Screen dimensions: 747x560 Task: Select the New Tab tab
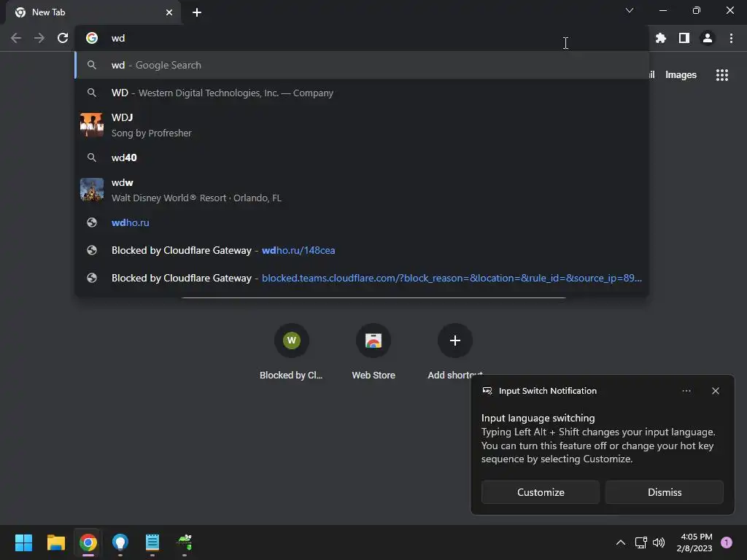pyautogui.click(x=93, y=12)
